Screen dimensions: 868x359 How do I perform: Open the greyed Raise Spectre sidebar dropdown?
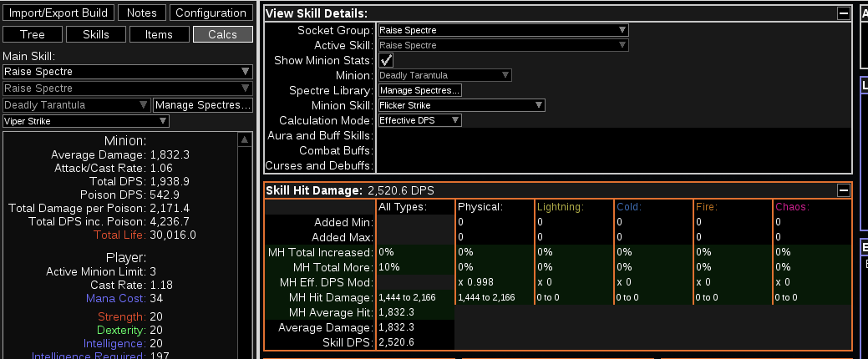coord(127,88)
